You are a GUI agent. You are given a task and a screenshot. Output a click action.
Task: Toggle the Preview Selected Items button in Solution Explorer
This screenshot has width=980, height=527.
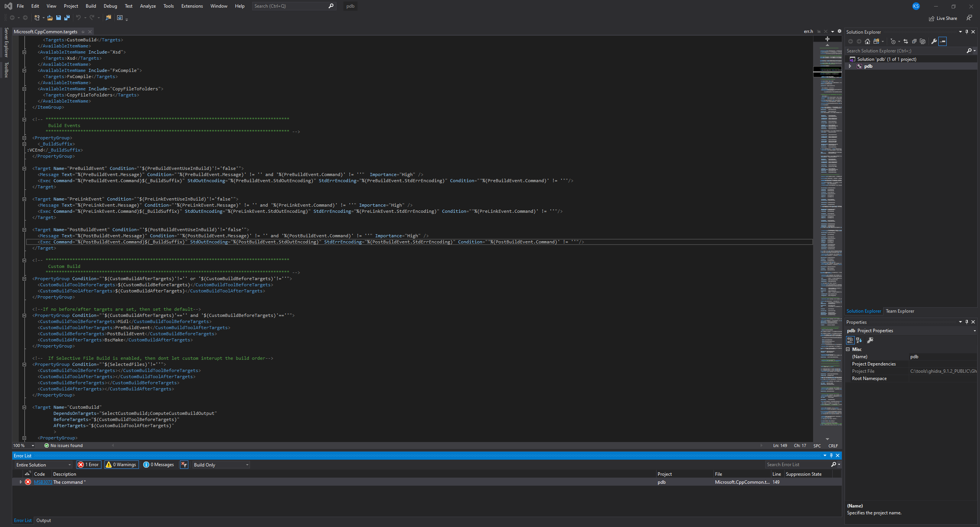click(x=943, y=41)
